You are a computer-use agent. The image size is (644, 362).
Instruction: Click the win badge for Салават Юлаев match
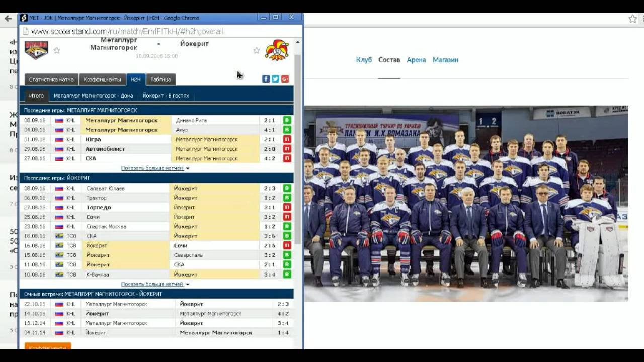point(287,188)
